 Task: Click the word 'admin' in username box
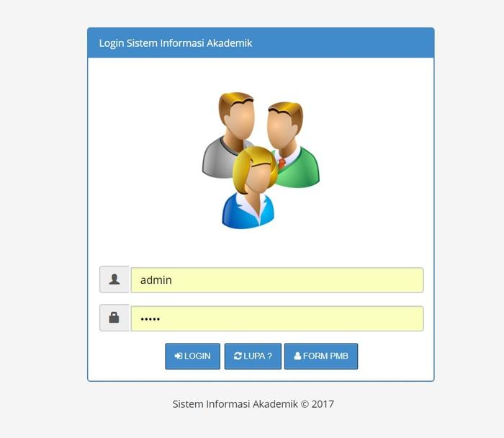tap(156, 280)
